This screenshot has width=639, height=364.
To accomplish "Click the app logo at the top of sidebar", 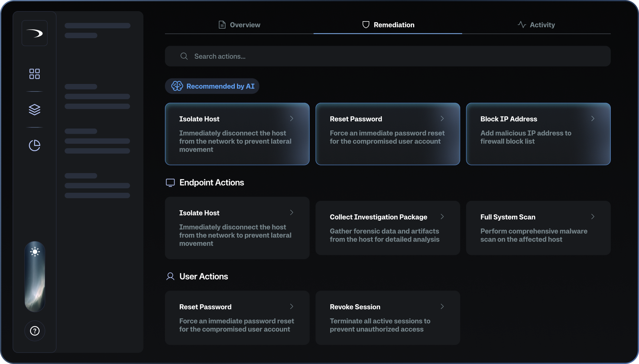I will [35, 33].
